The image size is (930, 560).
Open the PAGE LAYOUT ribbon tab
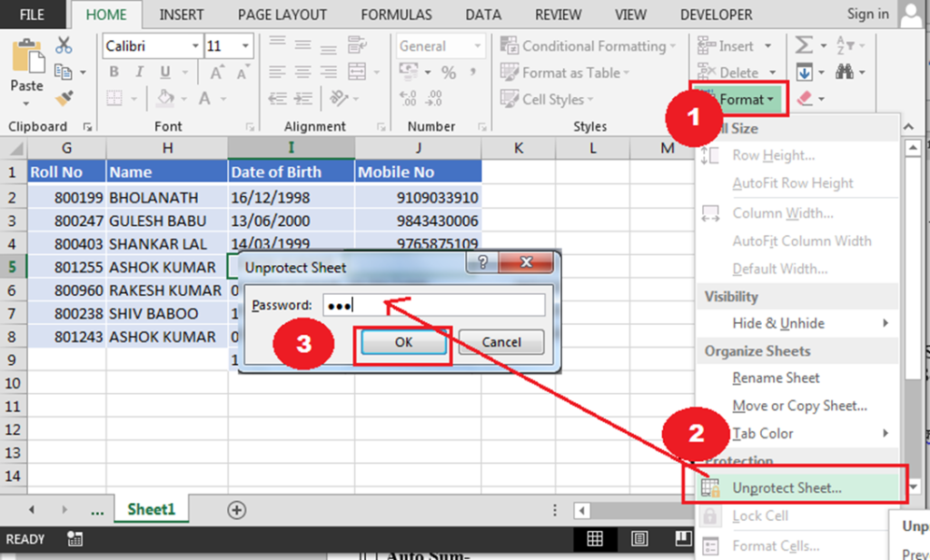click(282, 15)
